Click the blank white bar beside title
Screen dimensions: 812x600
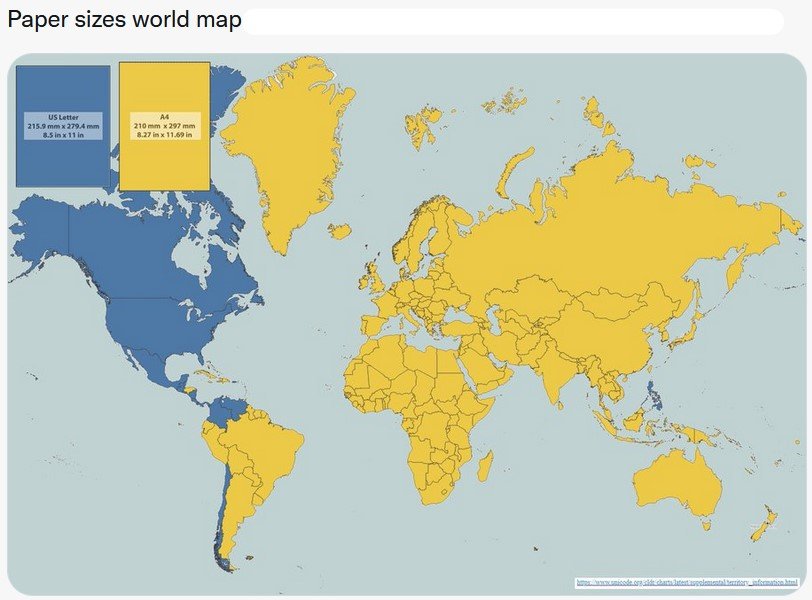tap(512, 21)
